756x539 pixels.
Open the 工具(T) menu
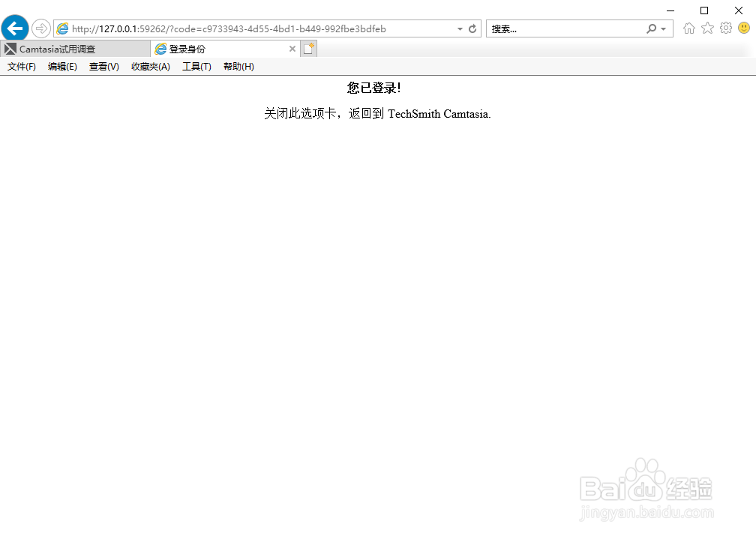click(x=196, y=67)
